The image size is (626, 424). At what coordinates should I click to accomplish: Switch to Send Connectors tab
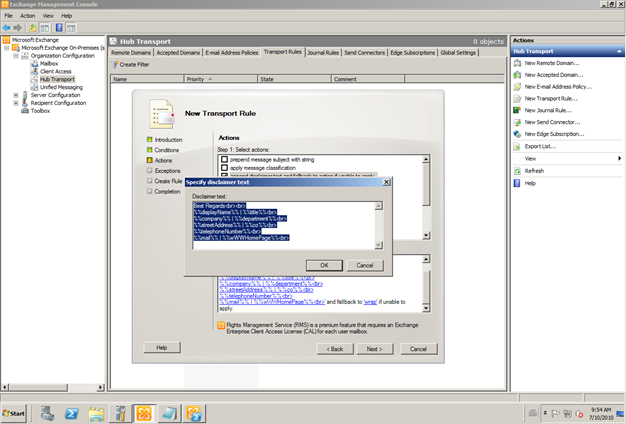(x=365, y=53)
